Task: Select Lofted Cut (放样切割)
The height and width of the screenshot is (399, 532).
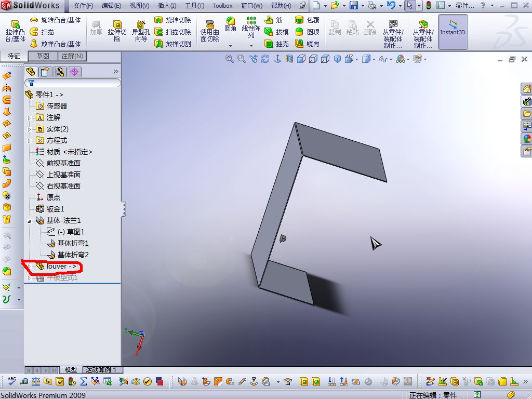Action: (172, 44)
